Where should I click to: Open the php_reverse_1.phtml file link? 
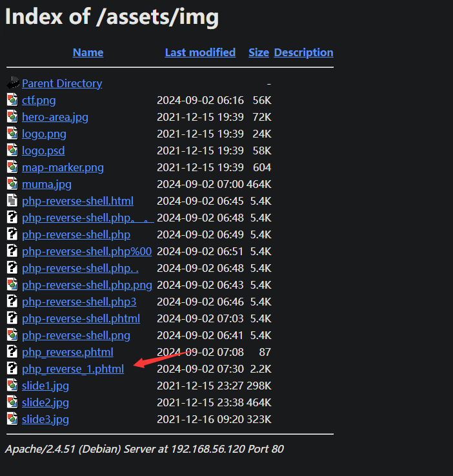pyautogui.click(x=73, y=369)
